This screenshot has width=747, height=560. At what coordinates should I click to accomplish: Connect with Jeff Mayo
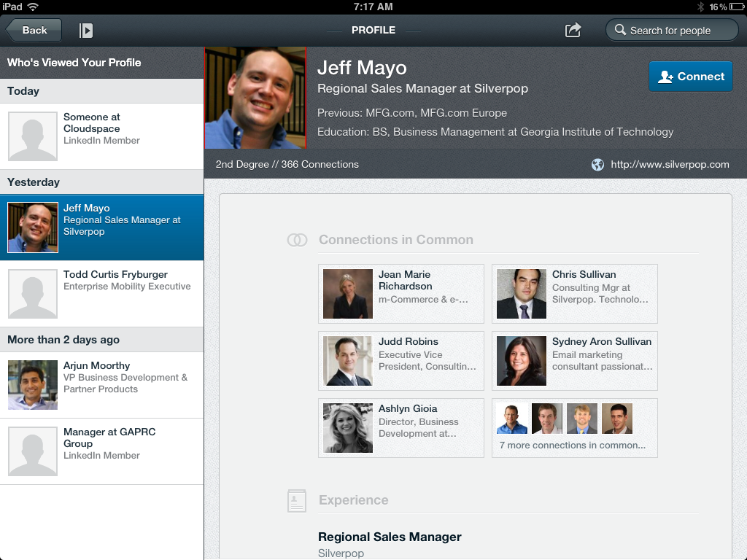click(691, 76)
